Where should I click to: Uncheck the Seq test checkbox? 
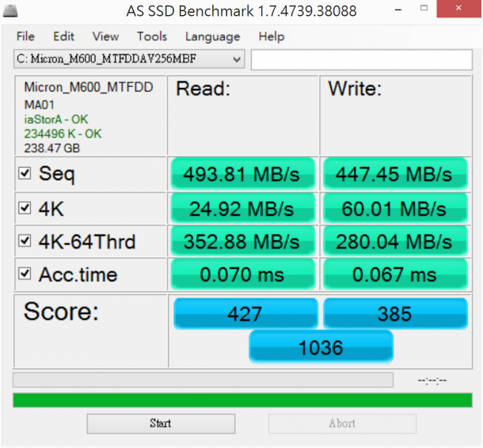click(25, 173)
